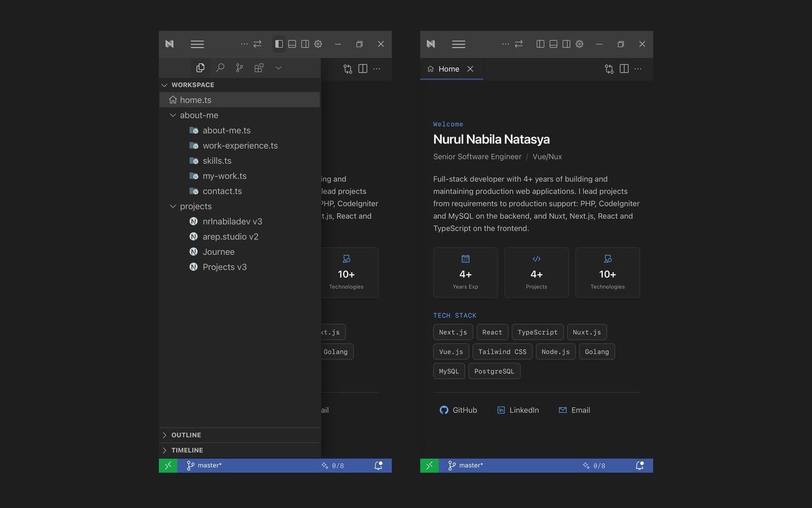Toggle secondary sidebar in left window
The height and width of the screenshot is (508, 812).
point(305,44)
